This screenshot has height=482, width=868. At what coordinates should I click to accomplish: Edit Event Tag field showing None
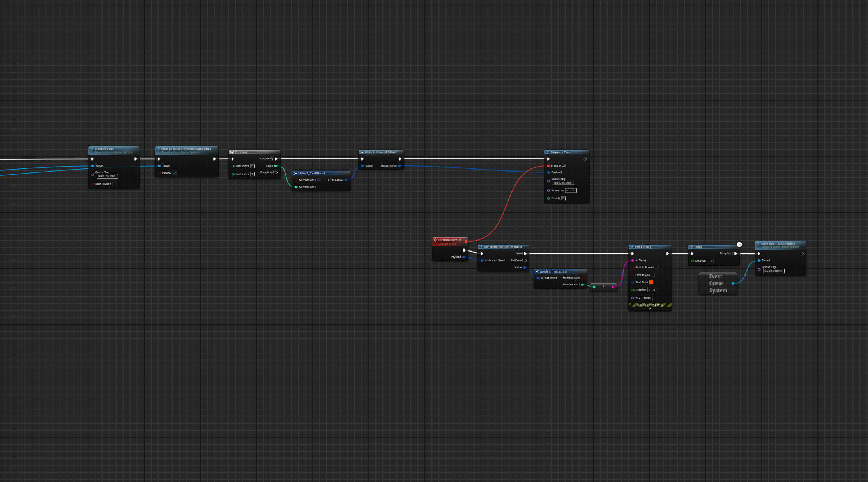coord(571,191)
